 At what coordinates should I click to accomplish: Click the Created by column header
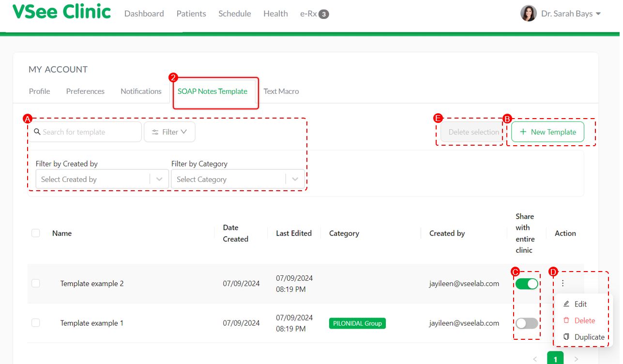point(447,233)
